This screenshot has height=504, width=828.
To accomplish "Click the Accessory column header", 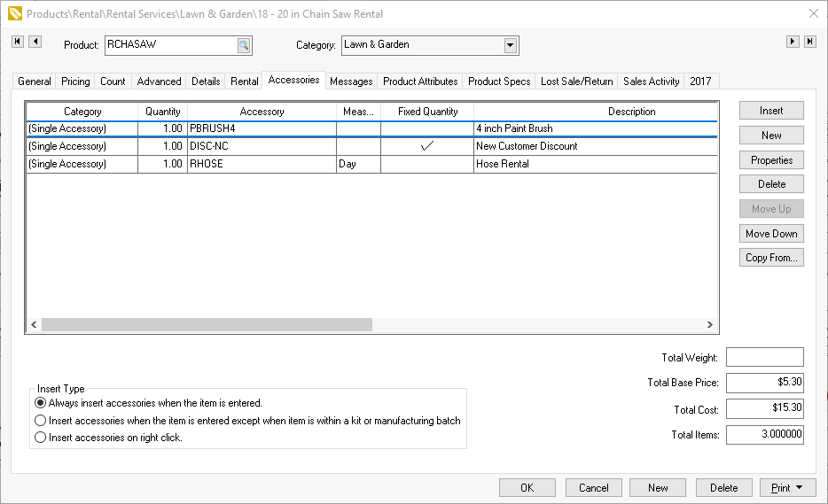I will (x=262, y=112).
